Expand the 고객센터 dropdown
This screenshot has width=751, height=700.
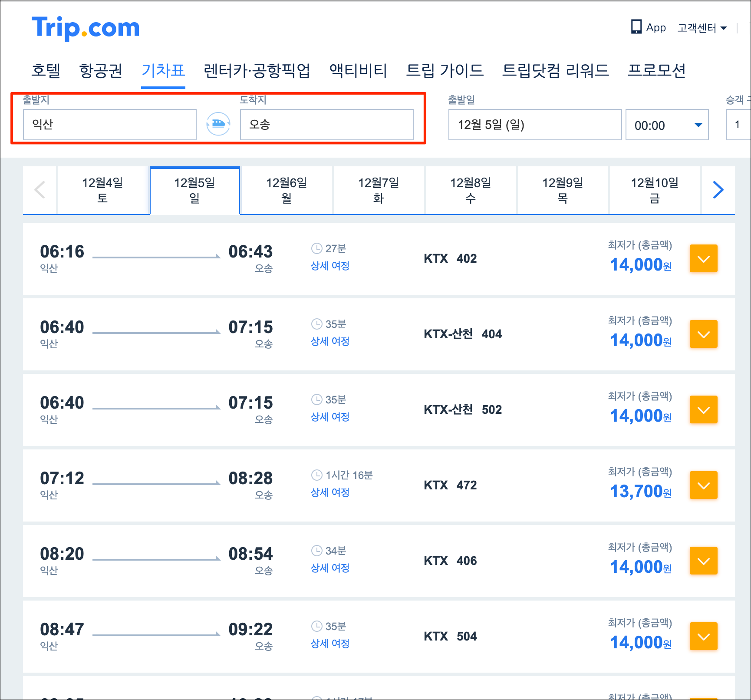point(702,28)
